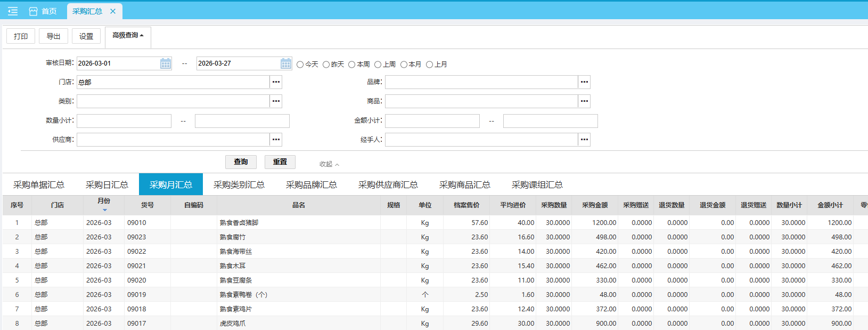Click the 查询 button
This screenshot has width=868, height=330.
pyautogui.click(x=241, y=162)
